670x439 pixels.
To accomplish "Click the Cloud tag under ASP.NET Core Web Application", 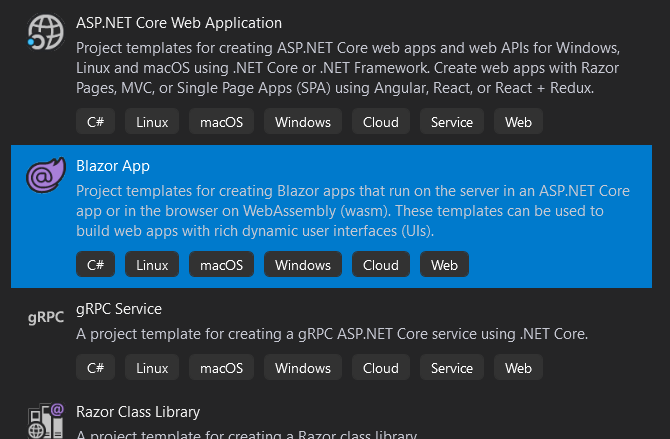I will (x=381, y=122).
